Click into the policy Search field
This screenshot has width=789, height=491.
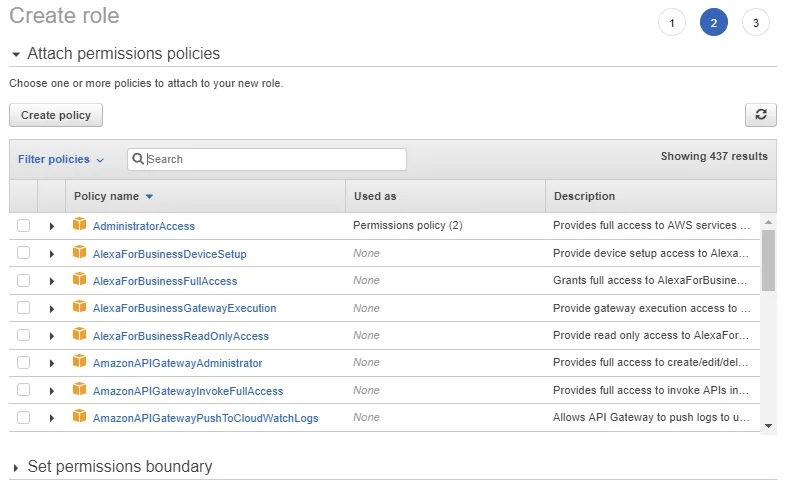click(x=273, y=159)
